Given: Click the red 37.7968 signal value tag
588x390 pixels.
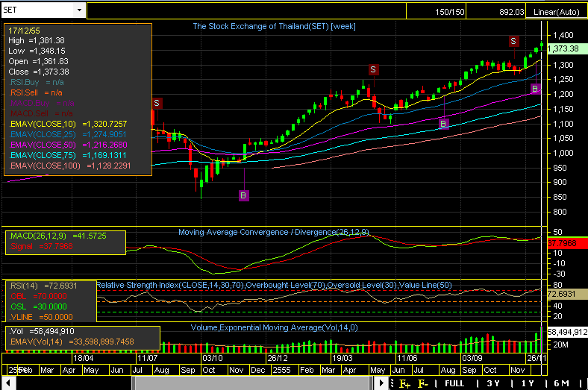Looking at the screenshot, I should (567, 244).
